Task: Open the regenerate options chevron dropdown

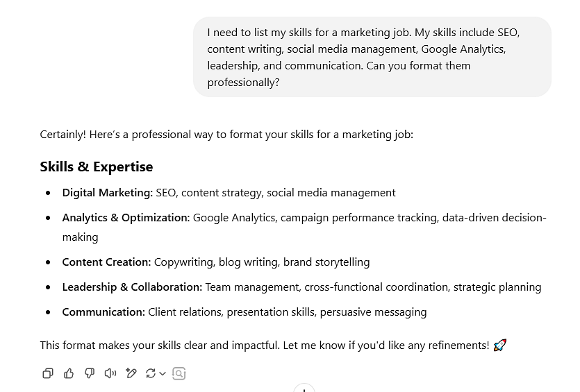Action: point(163,374)
